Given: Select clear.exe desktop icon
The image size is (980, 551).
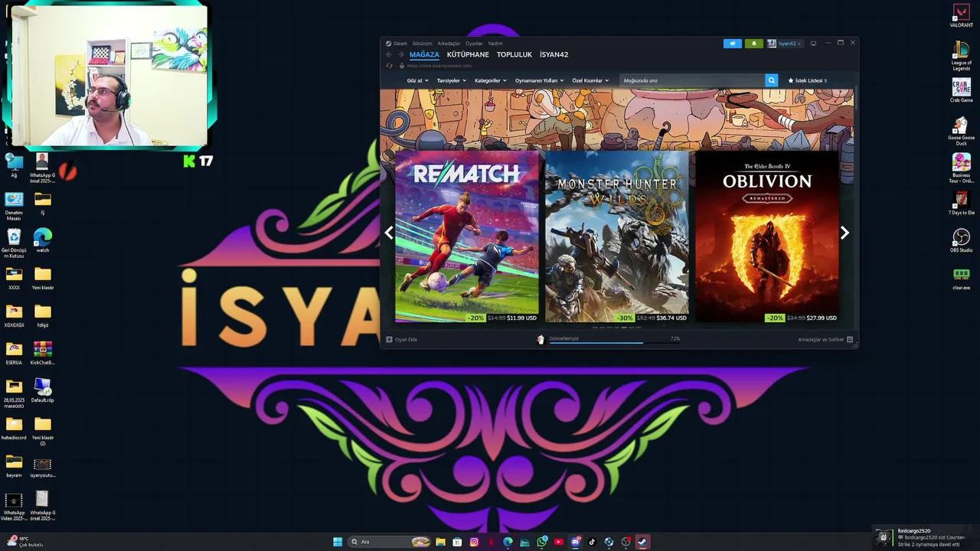Looking at the screenshot, I should tap(961, 278).
